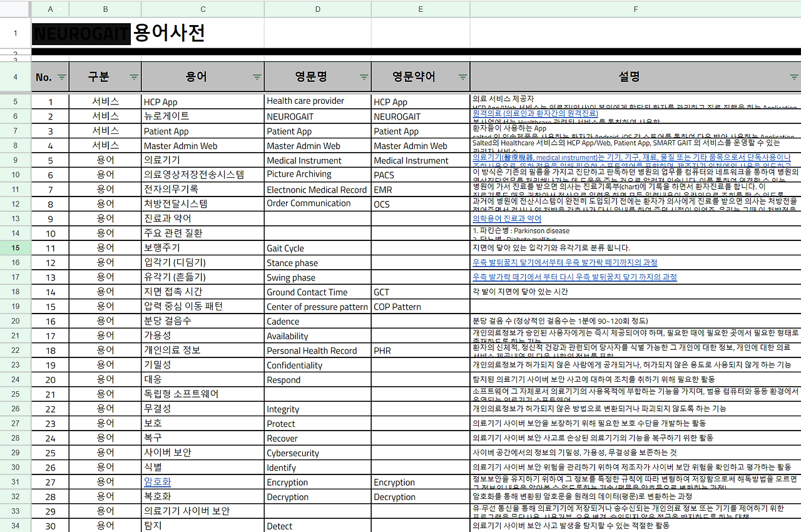
Task: Select column B header
Action: pos(105,9)
